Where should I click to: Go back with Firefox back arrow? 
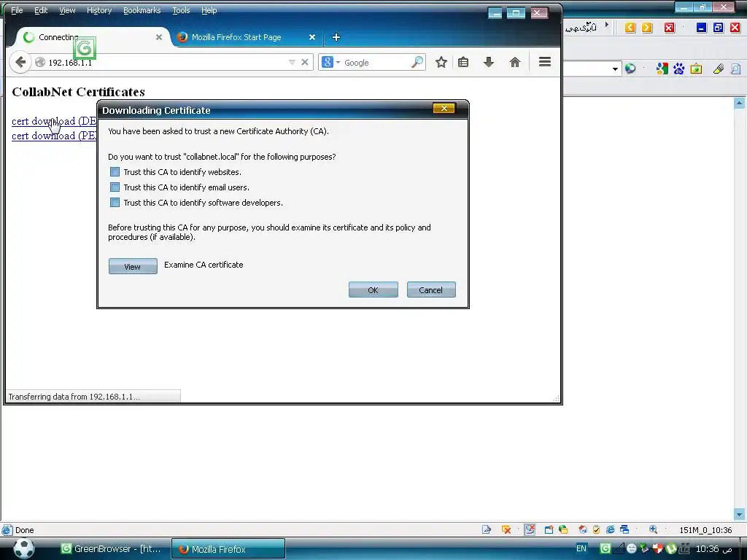pyautogui.click(x=20, y=63)
